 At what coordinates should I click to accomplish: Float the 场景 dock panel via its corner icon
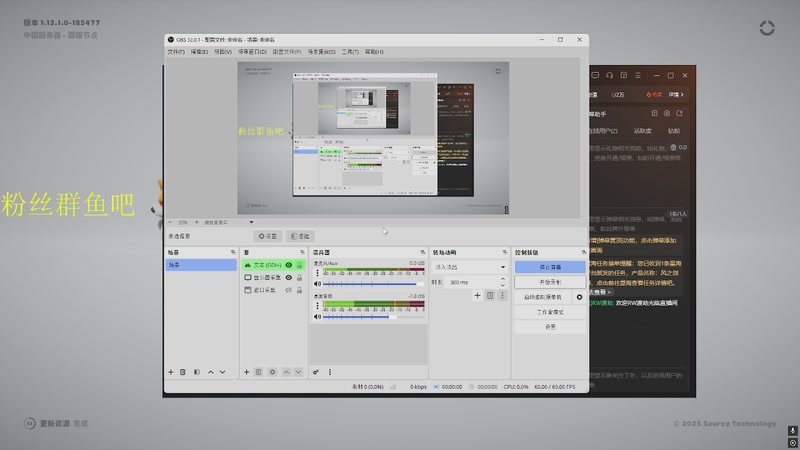[233, 253]
